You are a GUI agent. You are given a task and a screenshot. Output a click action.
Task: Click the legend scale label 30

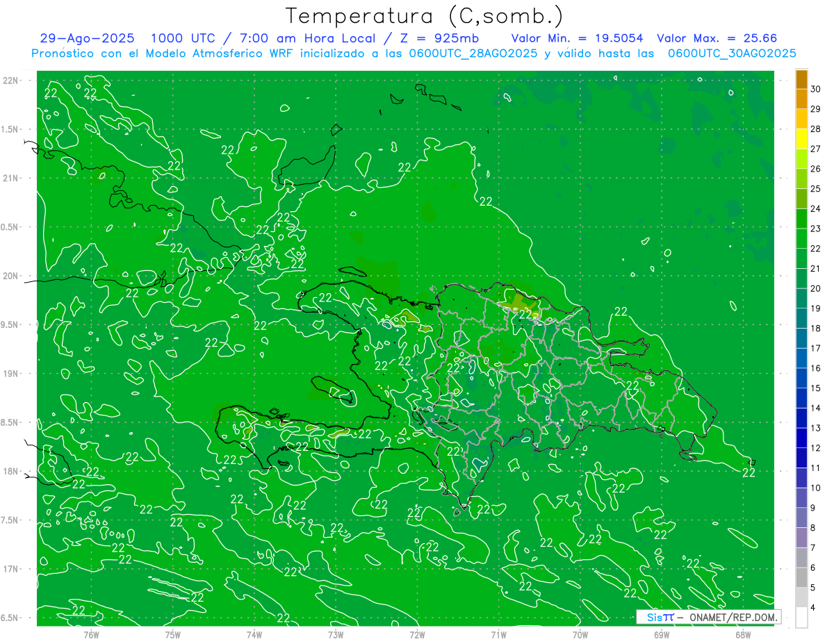pos(816,89)
